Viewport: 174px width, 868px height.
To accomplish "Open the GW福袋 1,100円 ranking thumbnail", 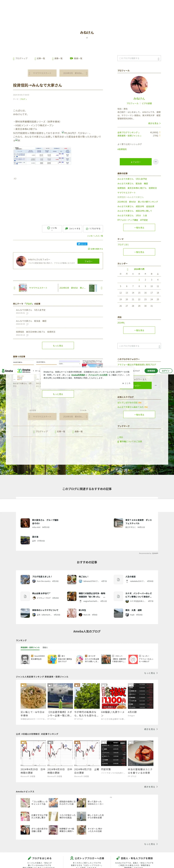I will tap(114, 696).
